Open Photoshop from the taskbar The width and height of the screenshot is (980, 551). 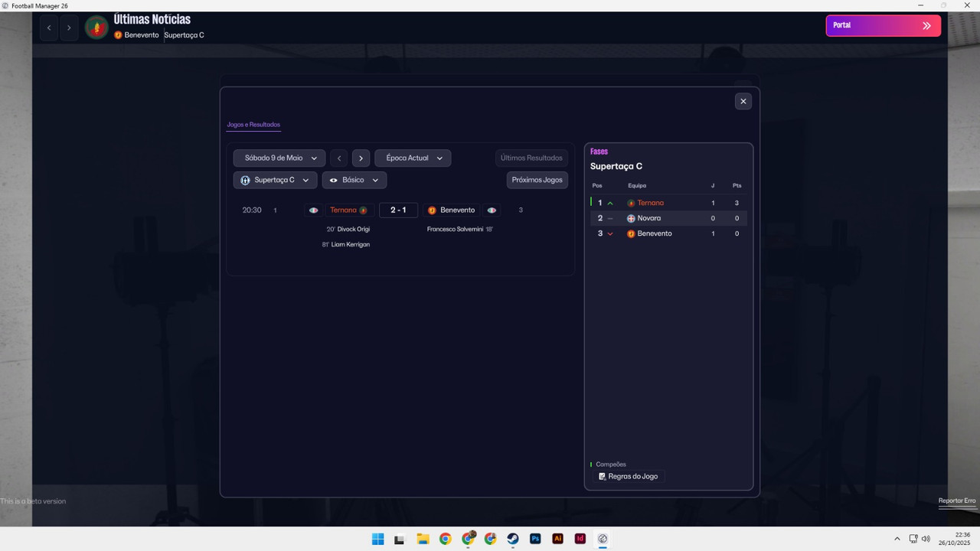coord(535,539)
